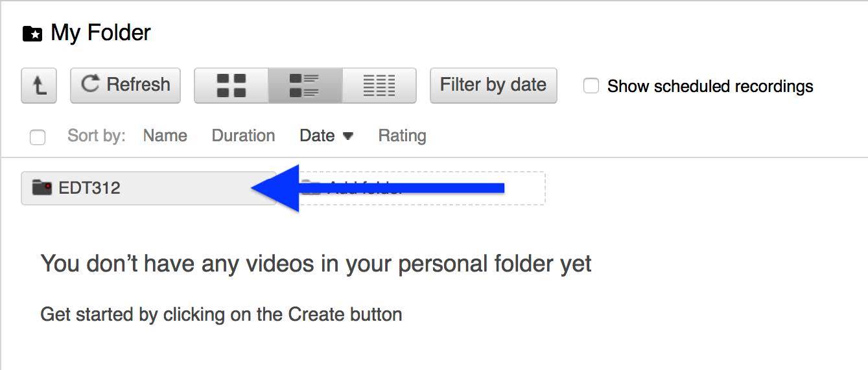Viewport: 868px width, 370px height.
Task: Select the detailed list view
Action: pos(305,86)
